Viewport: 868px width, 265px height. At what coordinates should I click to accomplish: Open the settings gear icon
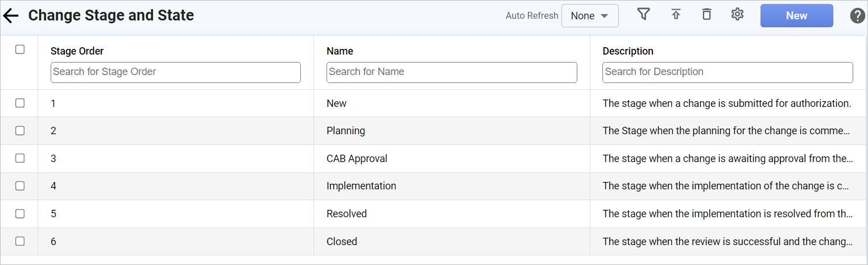pos(737,15)
